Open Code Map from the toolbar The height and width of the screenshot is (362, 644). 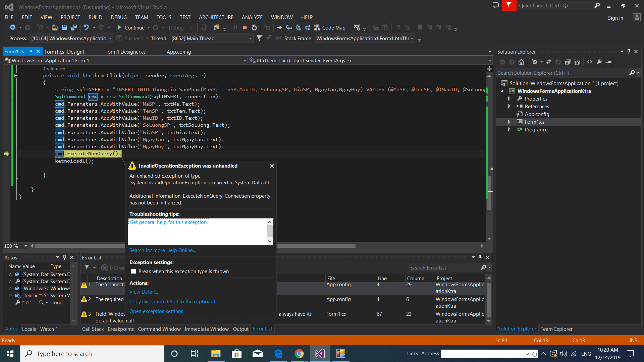pos(330,27)
